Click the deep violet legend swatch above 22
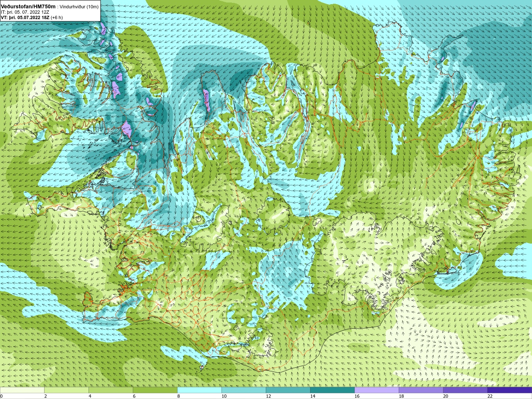This screenshot has height=399, width=532. 510,390
